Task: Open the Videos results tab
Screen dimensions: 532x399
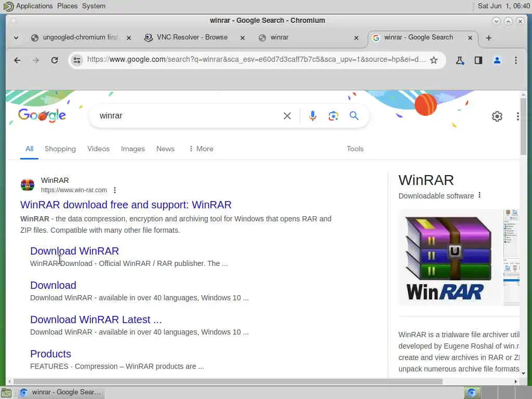Action: coord(98,149)
